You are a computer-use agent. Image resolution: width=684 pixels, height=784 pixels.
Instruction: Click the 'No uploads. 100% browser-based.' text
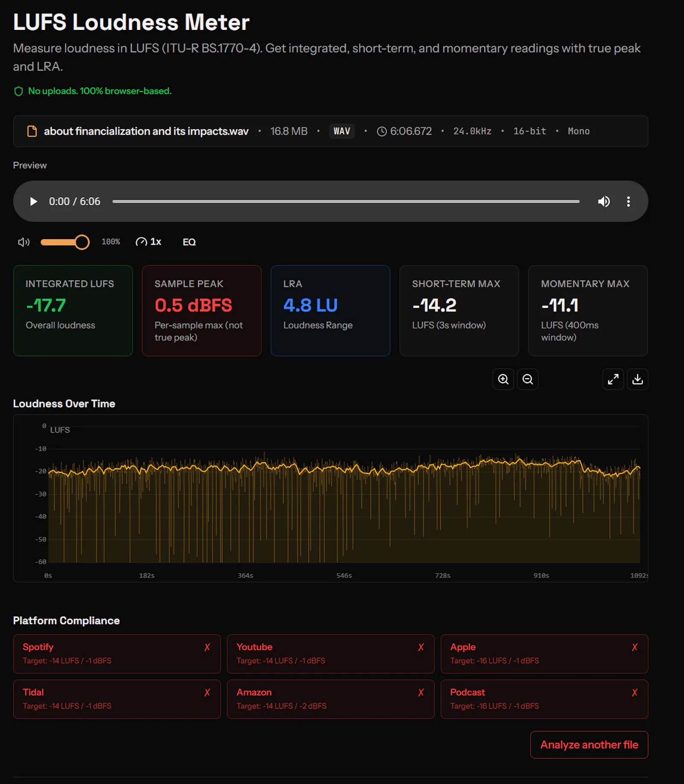(100, 91)
